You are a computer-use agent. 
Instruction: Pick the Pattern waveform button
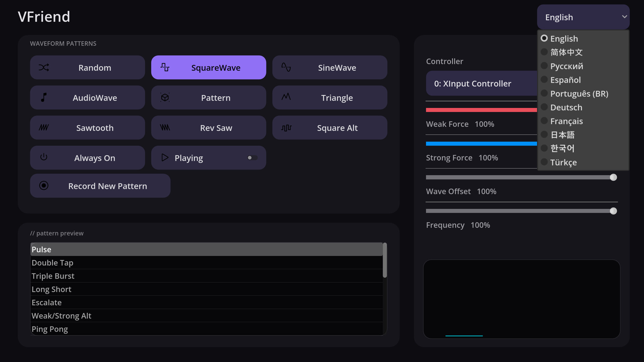pos(209,98)
